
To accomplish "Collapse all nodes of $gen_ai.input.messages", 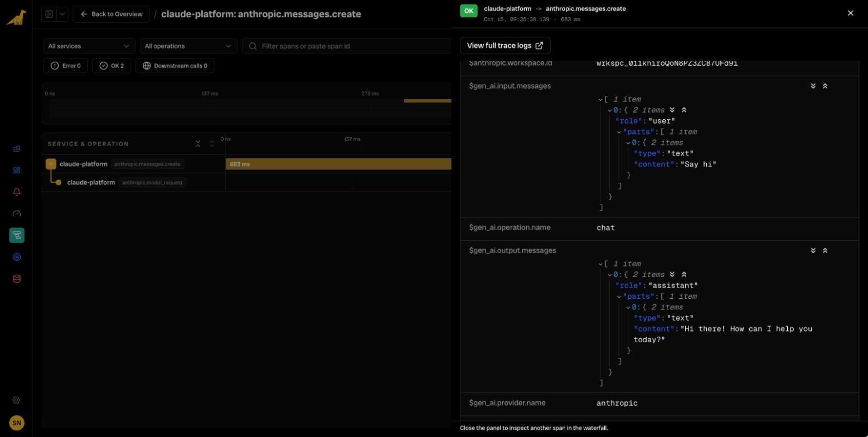I will [825, 86].
